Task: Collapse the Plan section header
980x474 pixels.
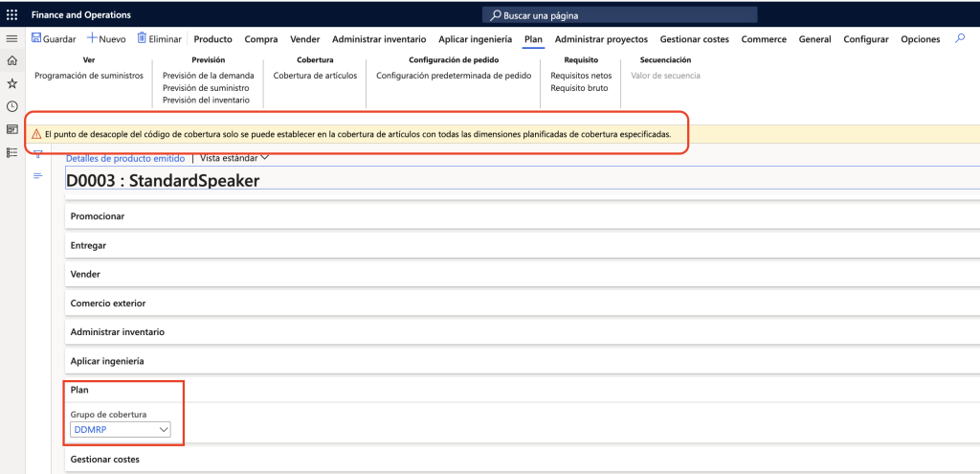Action: tap(80, 390)
